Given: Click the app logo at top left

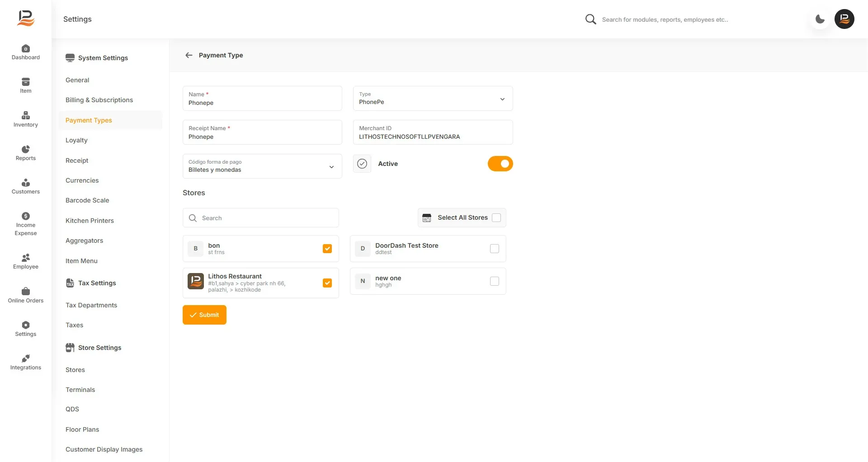Looking at the screenshot, I should click(x=26, y=19).
